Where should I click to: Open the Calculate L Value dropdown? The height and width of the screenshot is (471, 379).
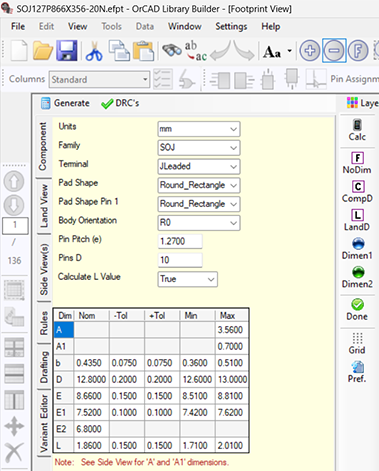[x=187, y=279]
